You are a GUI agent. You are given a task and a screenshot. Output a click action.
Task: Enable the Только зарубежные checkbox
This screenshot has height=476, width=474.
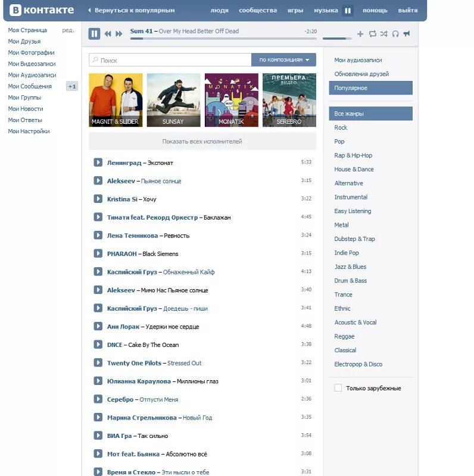(338, 388)
